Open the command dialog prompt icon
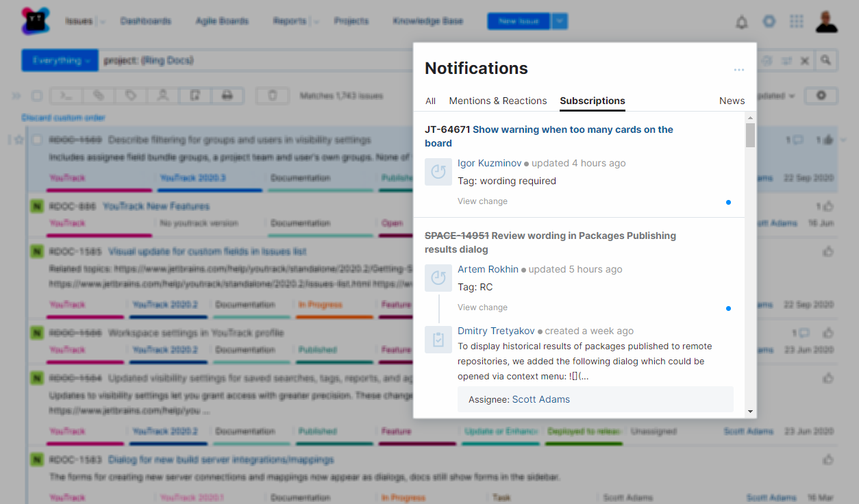Viewport: 859px width, 504px height. [67, 96]
